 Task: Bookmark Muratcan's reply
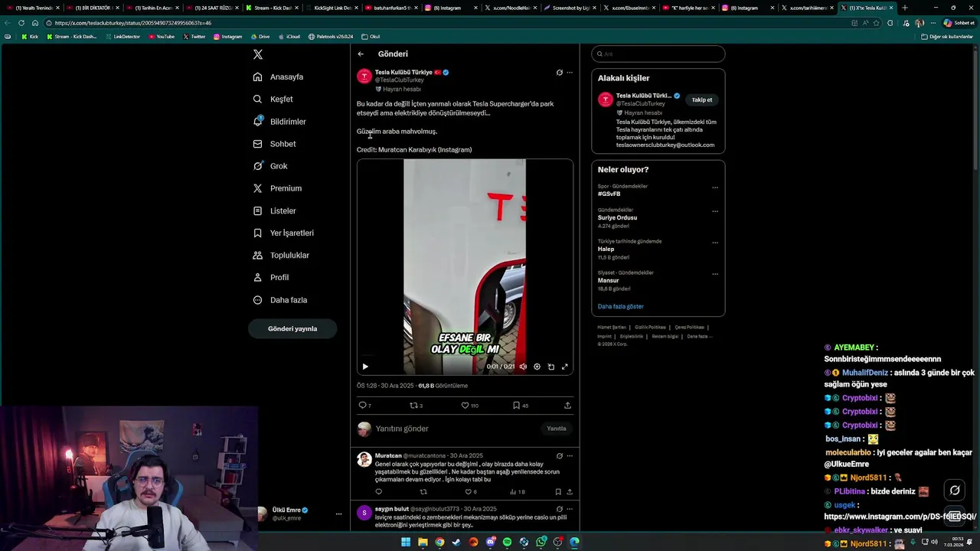click(558, 492)
